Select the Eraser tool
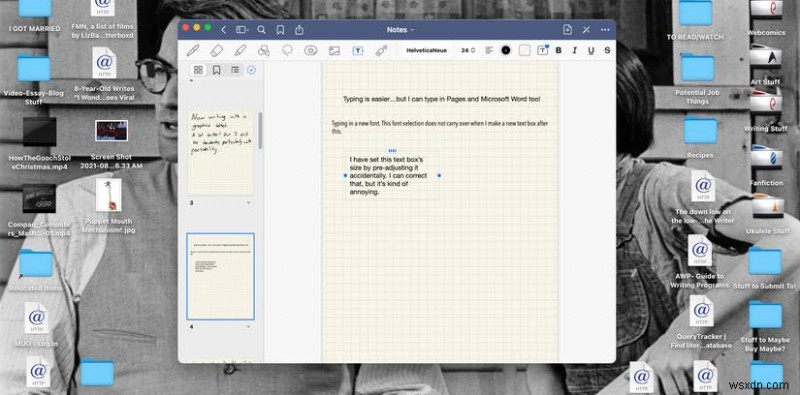Viewport: 800px width, 395px height. (217, 51)
